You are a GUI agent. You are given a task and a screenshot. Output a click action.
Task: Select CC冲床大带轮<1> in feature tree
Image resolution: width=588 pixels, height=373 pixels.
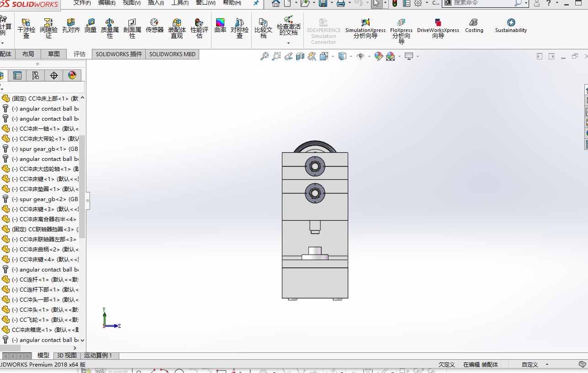click(x=40, y=139)
